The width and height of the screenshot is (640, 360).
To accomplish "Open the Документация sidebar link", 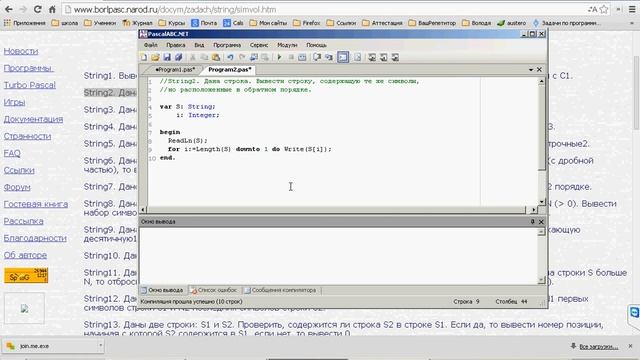I will [33, 119].
